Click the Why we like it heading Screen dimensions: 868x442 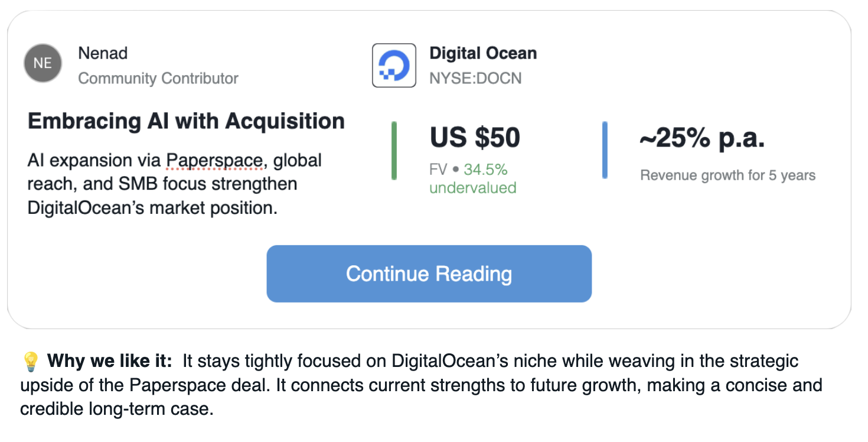click(x=110, y=361)
